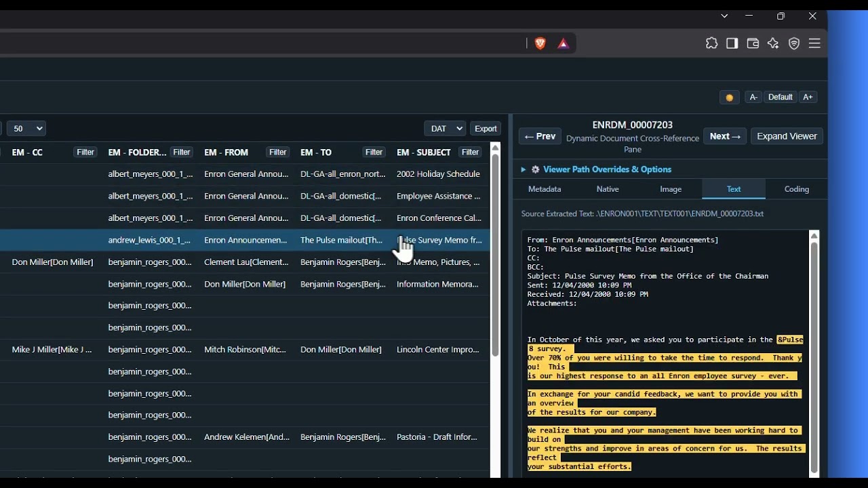Click the text viewer scroll up arrow
The image size is (868, 488).
[x=814, y=235]
